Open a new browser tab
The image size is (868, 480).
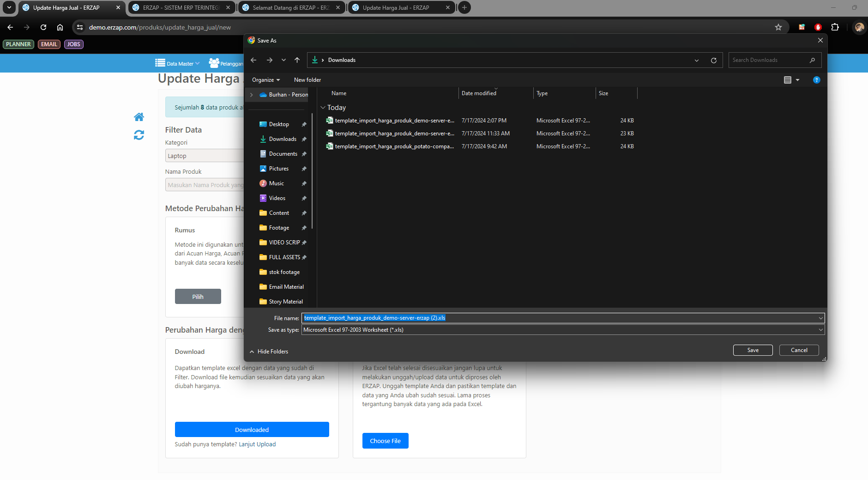click(464, 8)
